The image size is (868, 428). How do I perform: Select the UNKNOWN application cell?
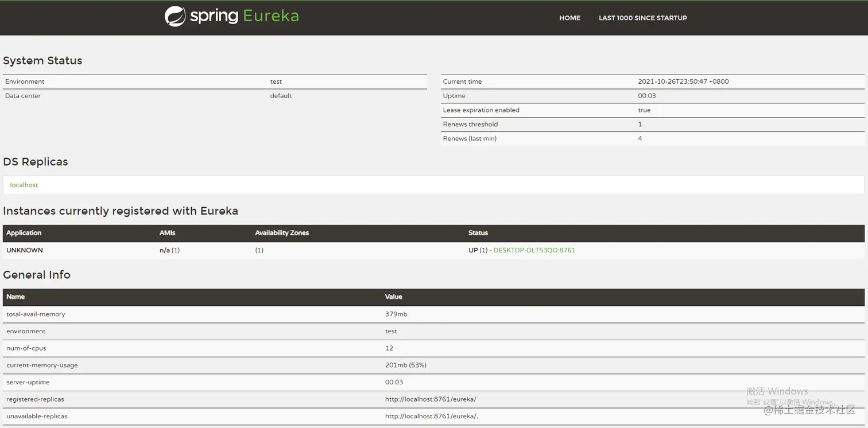click(x=25, y=250)
